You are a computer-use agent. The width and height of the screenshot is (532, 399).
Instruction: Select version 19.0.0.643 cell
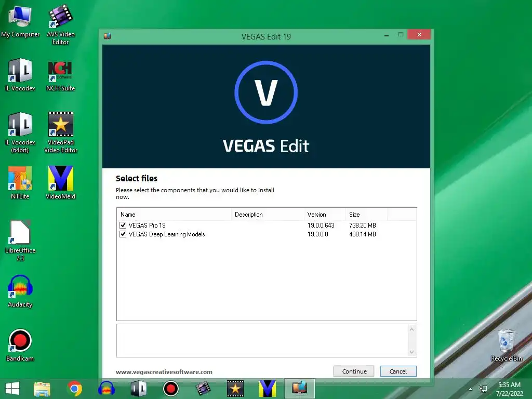point(321,225)
